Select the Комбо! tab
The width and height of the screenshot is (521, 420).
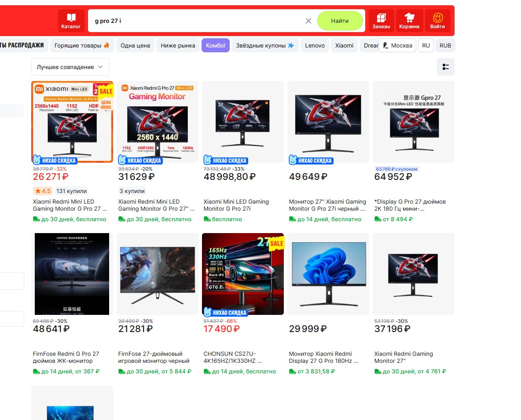pyautogui.click(x=215, y=45)
